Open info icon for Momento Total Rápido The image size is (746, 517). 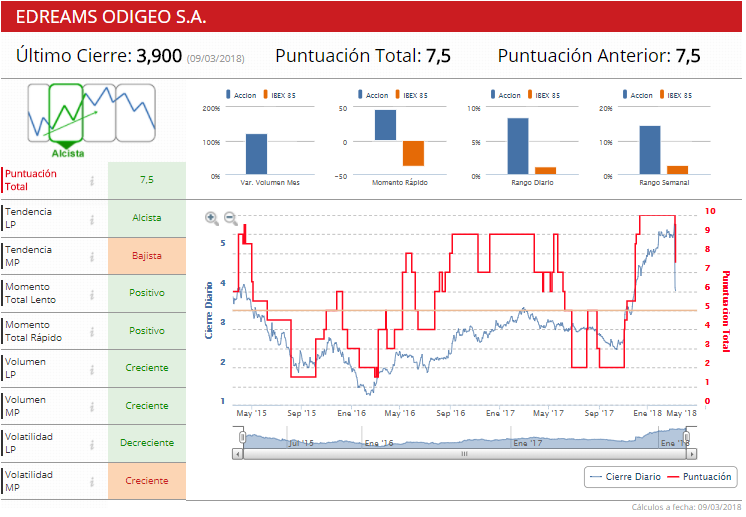click(92, 332)
